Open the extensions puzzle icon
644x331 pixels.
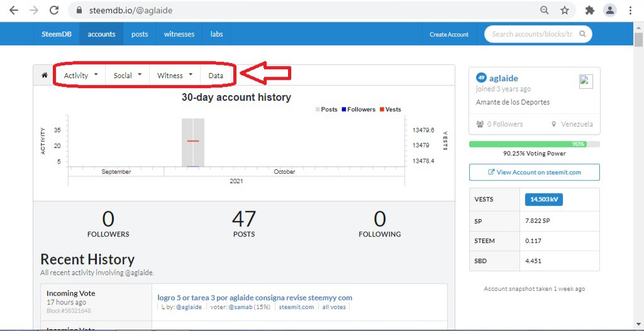(x=590, y=11)
